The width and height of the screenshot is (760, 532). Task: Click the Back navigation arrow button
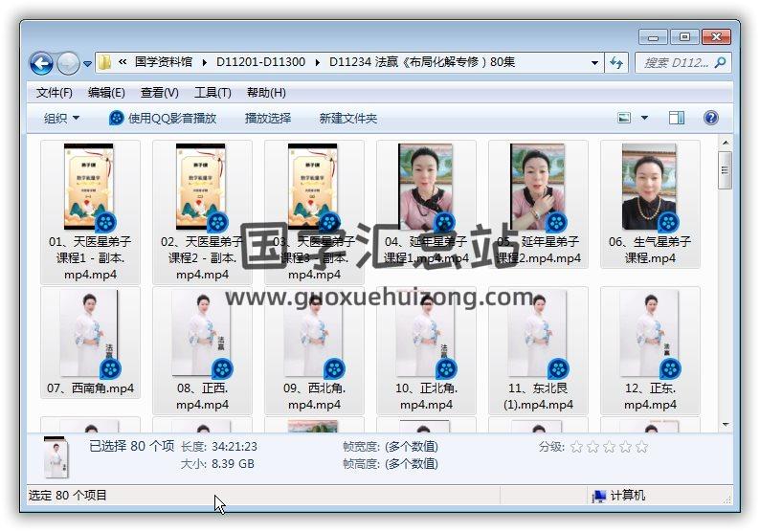coord(41,63)
